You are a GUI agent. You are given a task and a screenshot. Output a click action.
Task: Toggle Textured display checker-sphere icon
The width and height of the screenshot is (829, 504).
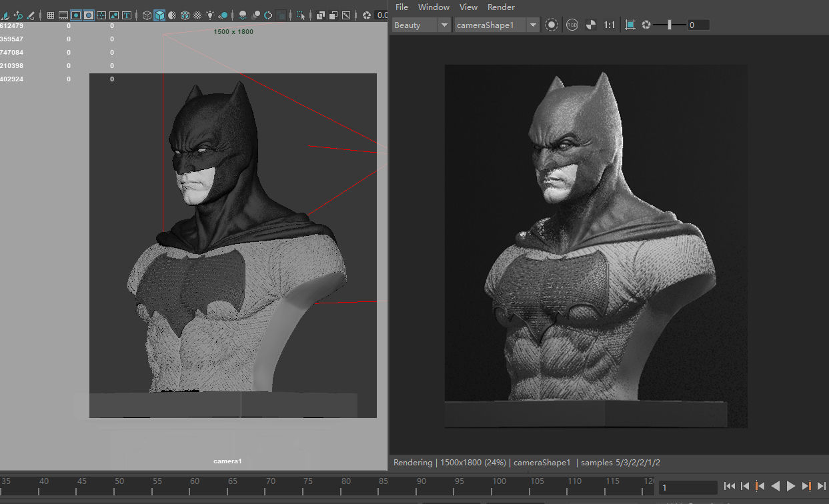pyautogui.click(x=198, y=15)
